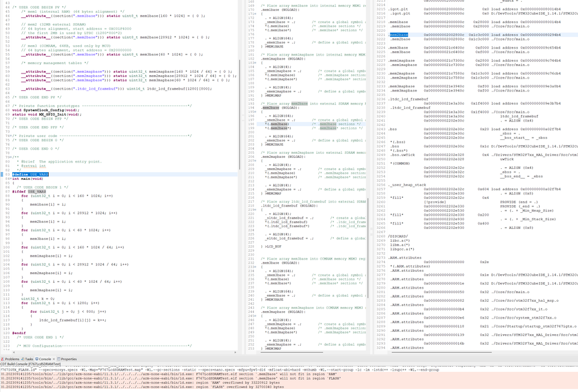Click the vertical scrollbar of main.c editor
Screen dimensions: 578x392
(x=240, y=114)
